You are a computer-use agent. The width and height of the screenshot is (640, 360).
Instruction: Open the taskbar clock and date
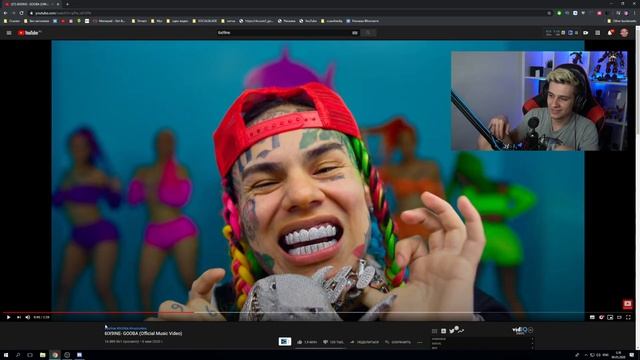618,355
